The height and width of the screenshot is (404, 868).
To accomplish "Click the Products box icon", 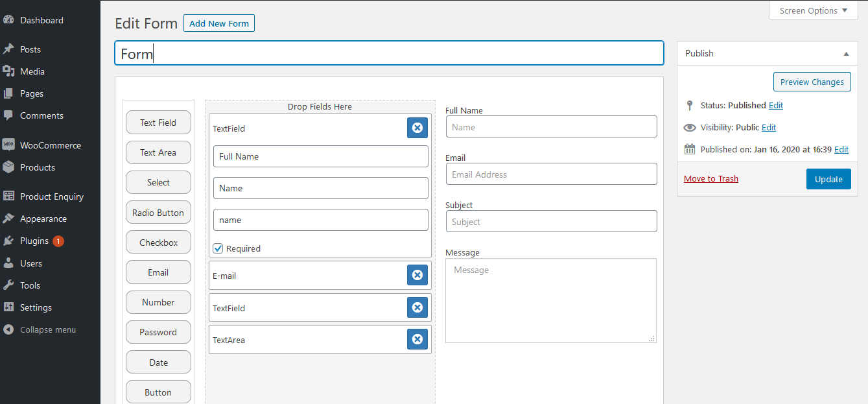I will tap(8, 167).
